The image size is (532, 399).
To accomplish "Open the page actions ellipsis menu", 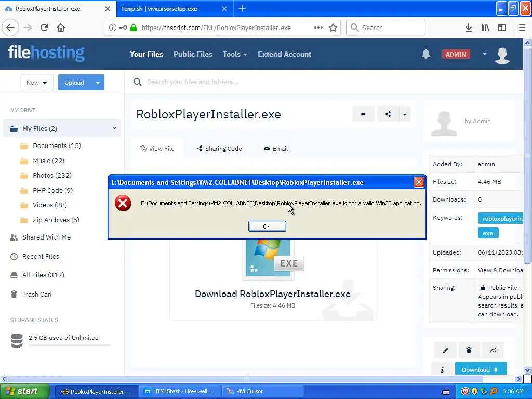I will (x=318, y=28).
